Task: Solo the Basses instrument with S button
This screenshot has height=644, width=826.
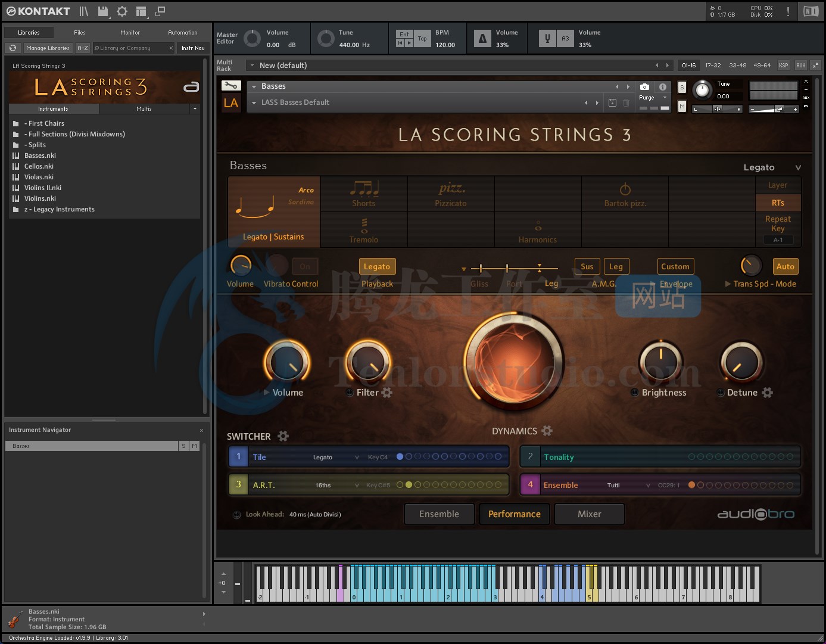Action: click(682, 88)
